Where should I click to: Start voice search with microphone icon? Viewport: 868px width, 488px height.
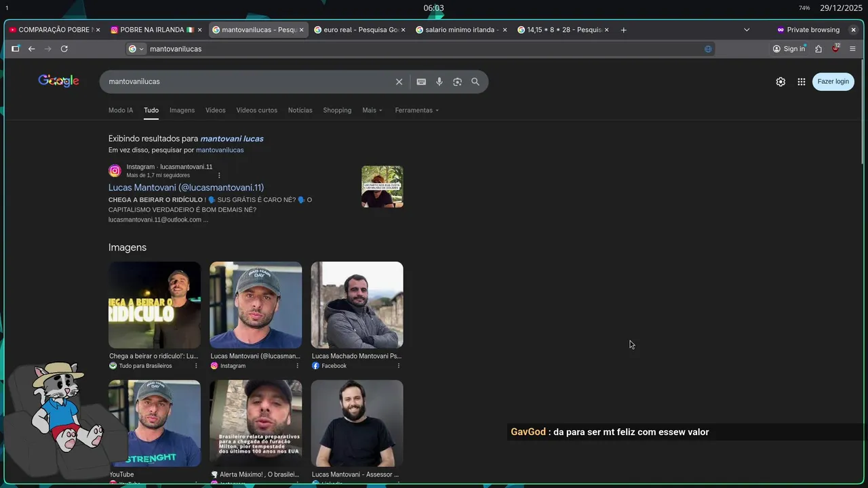(x=439, y=81)
